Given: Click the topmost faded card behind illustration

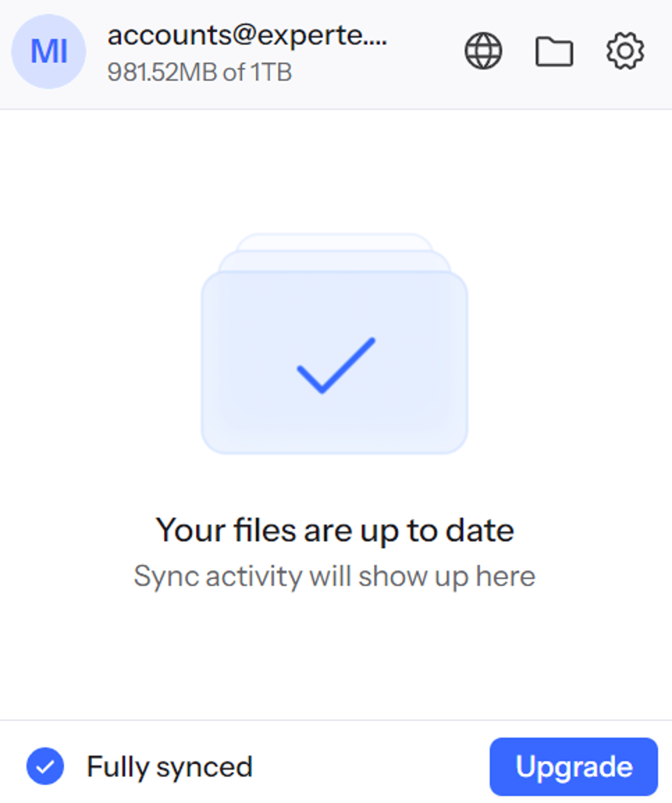Looking at the screenshot, I should (x=335, y=241).
